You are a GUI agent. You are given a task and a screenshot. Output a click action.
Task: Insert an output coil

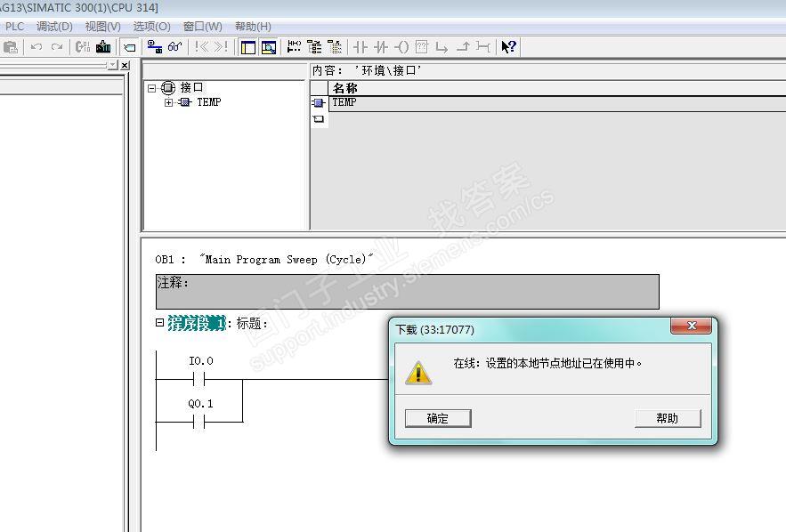(x=401, y=47)
